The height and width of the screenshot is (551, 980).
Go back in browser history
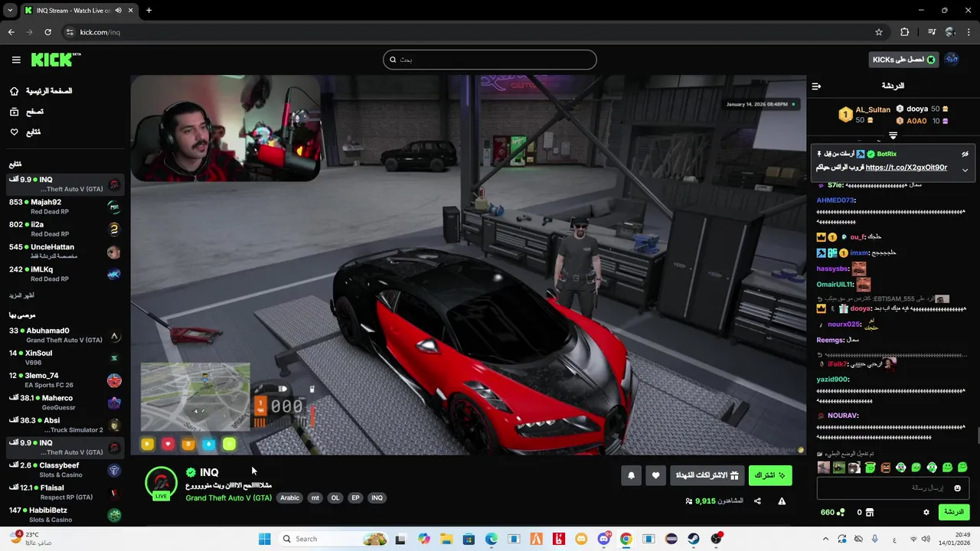11,32
